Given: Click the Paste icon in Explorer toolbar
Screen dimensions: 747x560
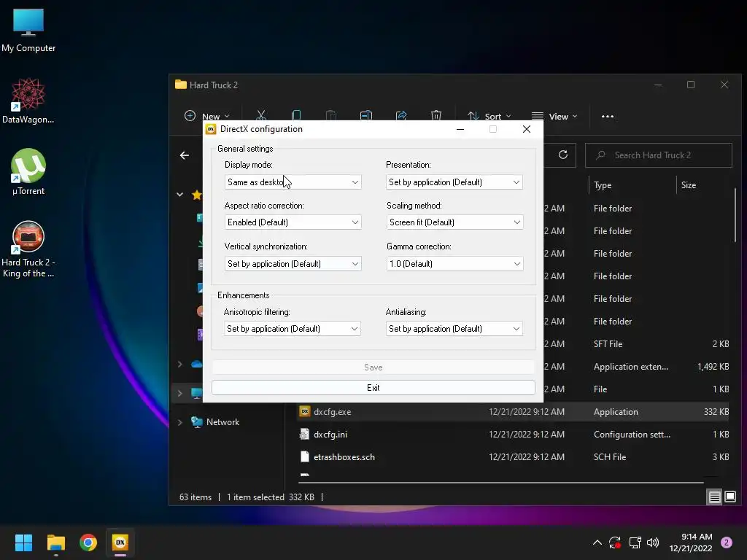Looking at the screenshot, I should coord(330,116).
